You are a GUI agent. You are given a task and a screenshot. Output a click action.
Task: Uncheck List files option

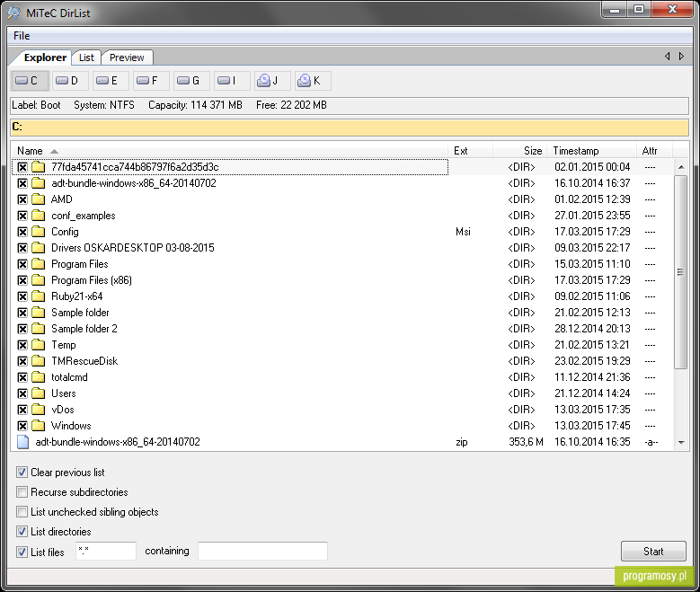(x=22, y=552)
